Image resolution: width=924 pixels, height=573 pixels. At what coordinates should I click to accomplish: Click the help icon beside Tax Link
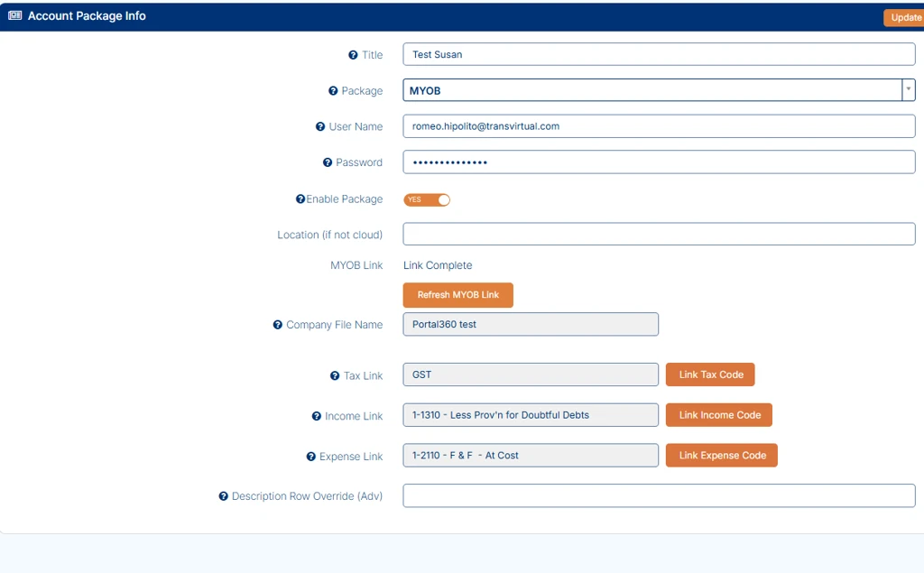coord(335,375)
